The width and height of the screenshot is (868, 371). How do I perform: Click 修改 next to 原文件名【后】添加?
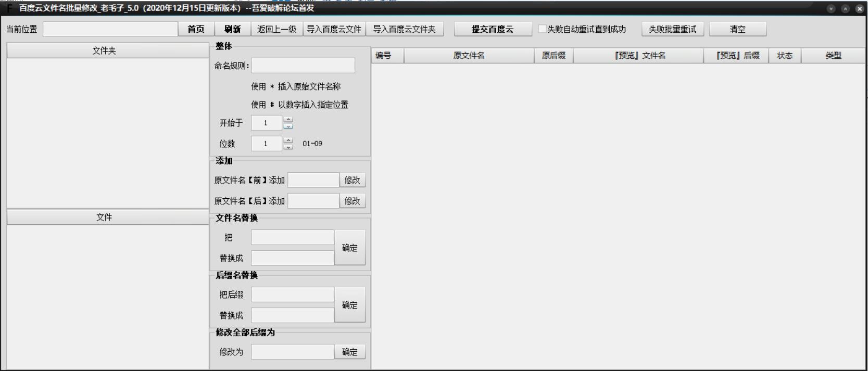click(x=352, y=201)
